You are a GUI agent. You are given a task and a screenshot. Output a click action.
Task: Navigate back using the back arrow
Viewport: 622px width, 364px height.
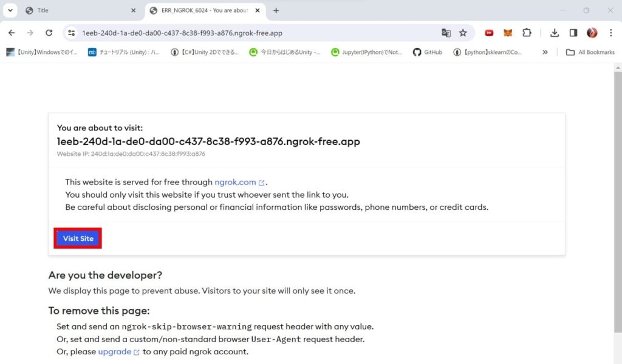pyautogui.click(x=11, y=33)
